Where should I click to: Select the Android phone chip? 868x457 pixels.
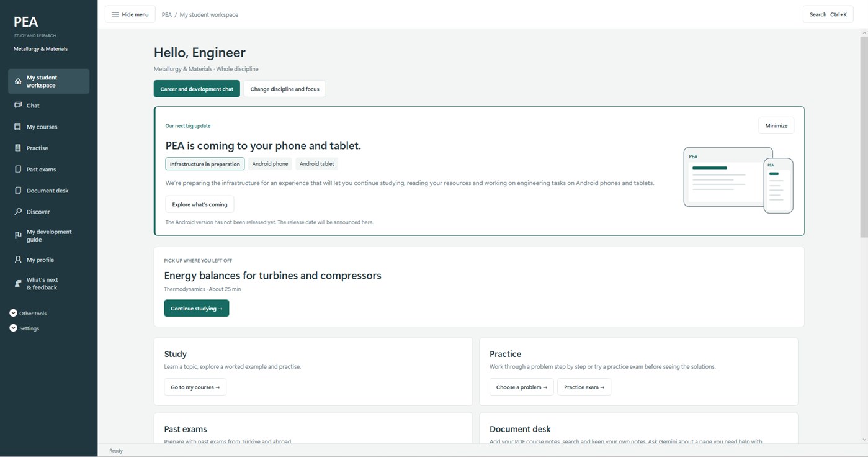(270, 164)
